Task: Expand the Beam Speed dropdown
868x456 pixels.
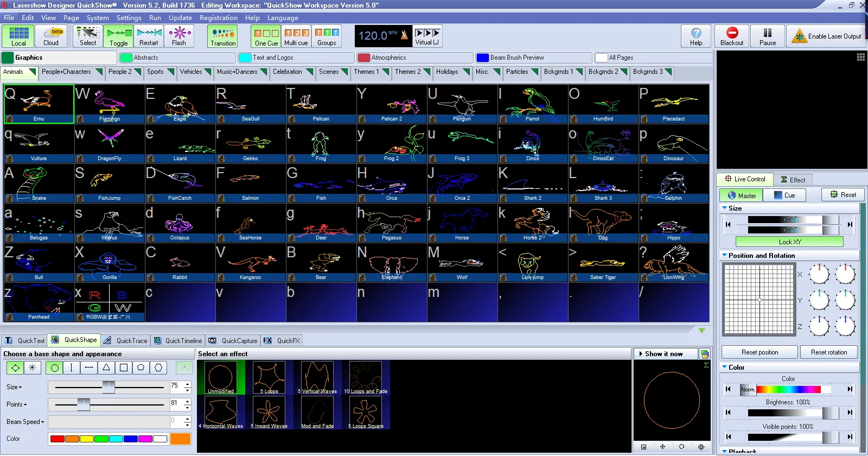Action: [42, 422]
